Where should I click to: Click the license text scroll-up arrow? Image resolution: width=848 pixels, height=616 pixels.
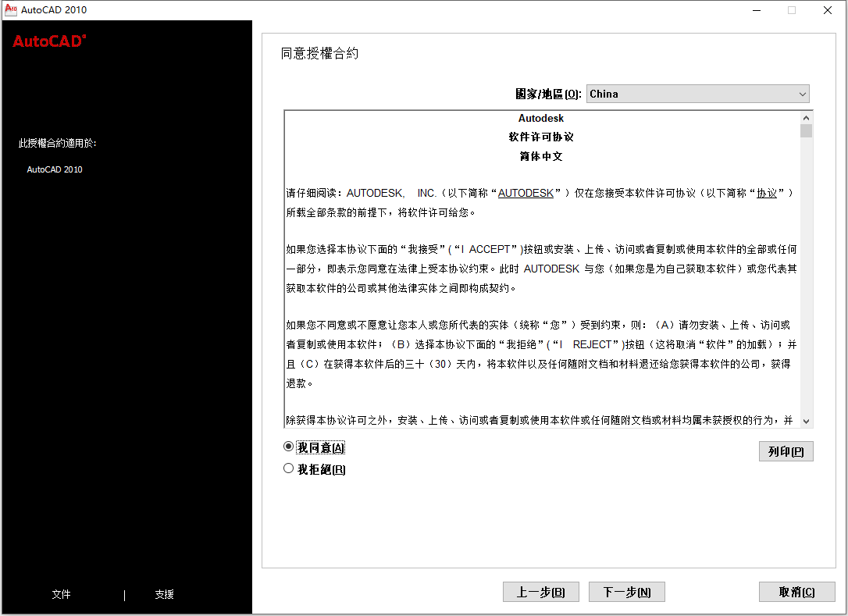point(806,118)
